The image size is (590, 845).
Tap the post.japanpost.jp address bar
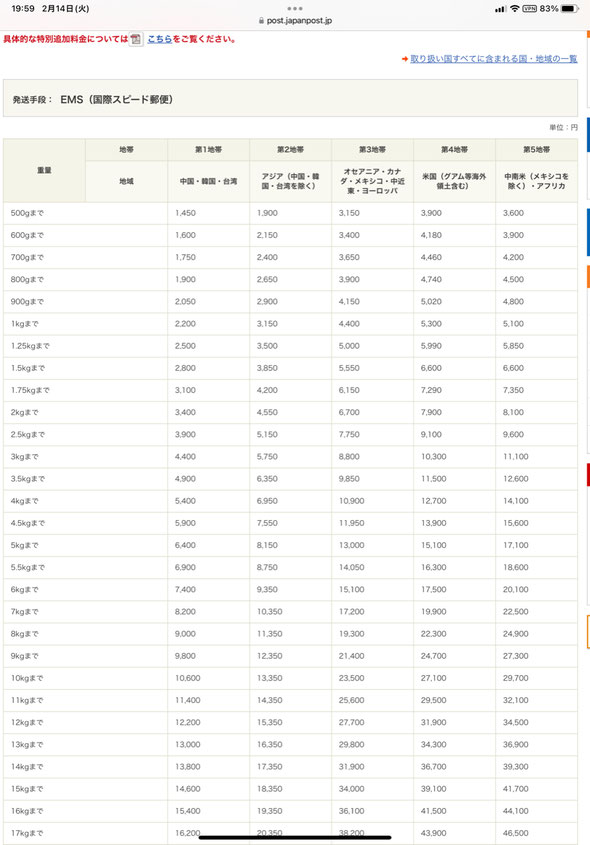click(295, 20)
